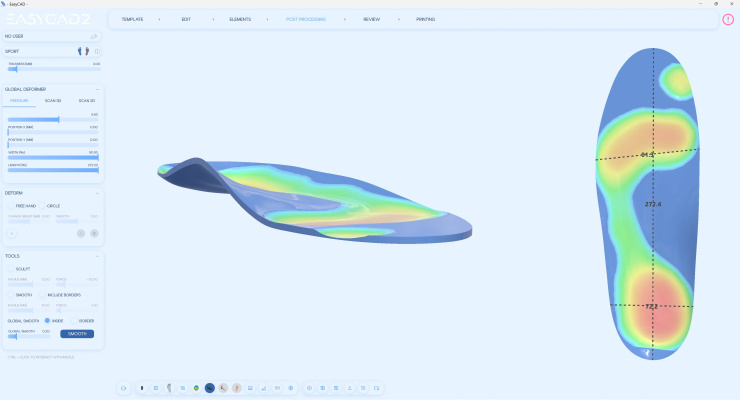
Task: Click the user icon next to No User
Action: 94,36
